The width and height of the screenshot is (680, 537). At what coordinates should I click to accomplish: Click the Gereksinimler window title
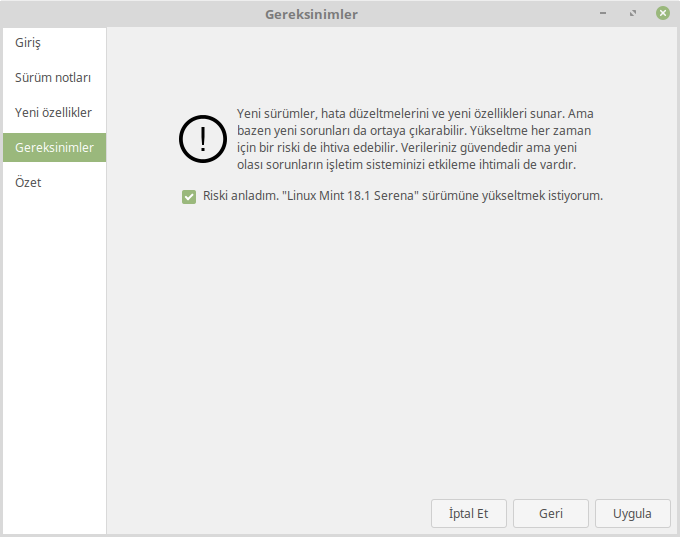[x=311, y=14]
